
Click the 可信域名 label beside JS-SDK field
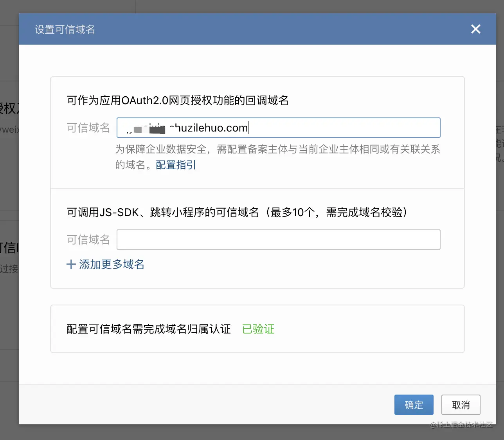pyautogui.click(x=88, y=240)
